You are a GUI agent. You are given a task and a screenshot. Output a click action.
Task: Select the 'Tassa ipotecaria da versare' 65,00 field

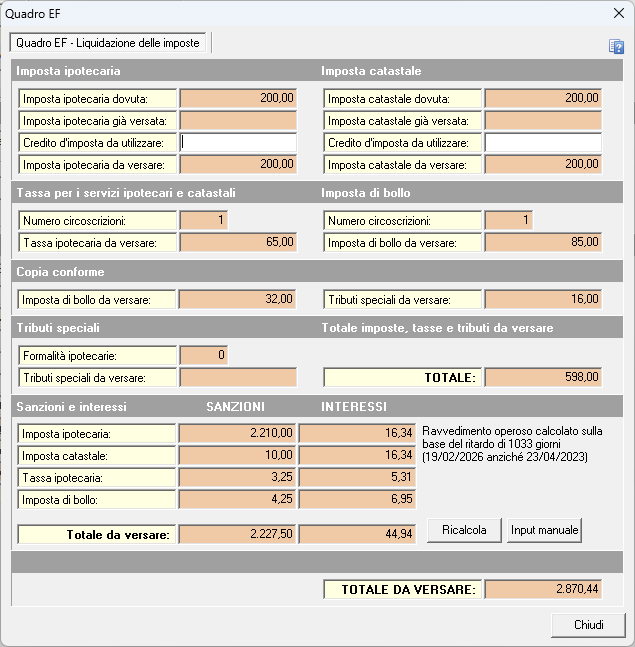point(238,242)
